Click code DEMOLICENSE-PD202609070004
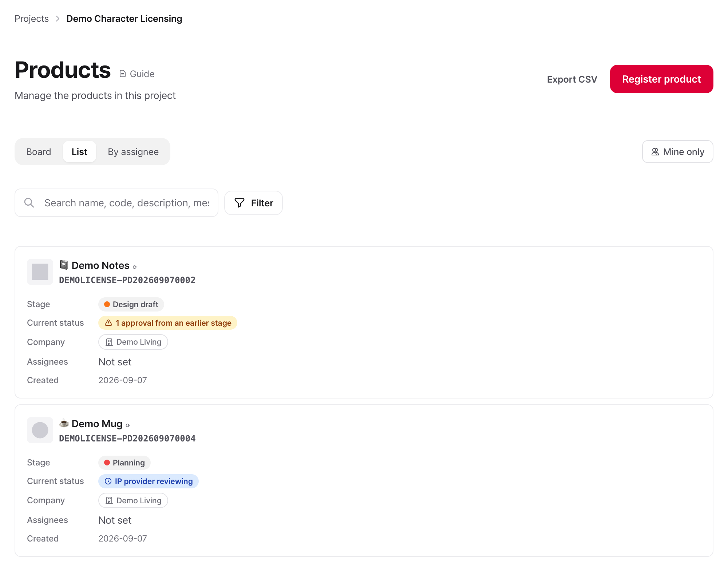Screen dimensions: 728x575 (127, 438)
